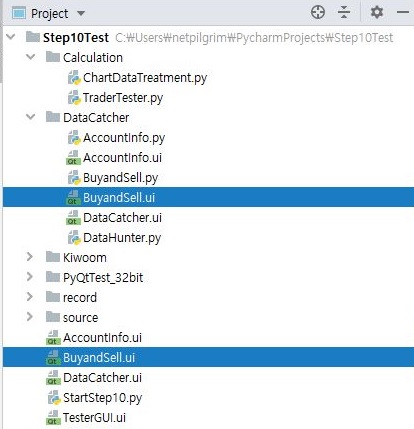Image resolution: width=414 pixels, height=429 pixels.
Task: Collapse the Calculation folder
Action: [31, 57]
